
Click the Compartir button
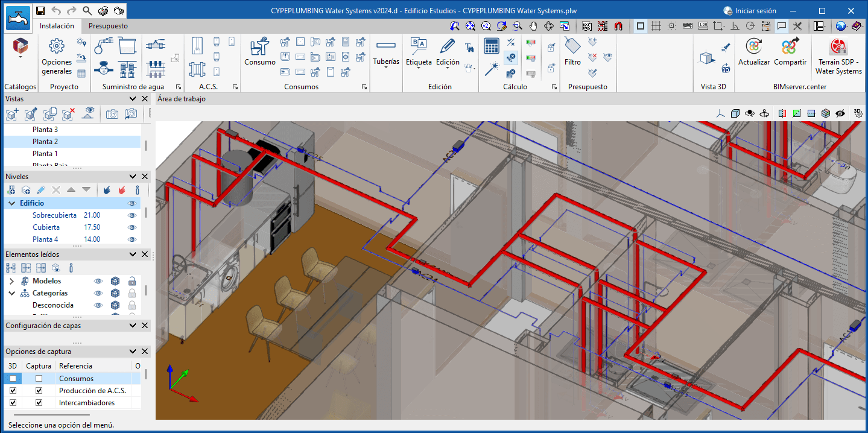coord(790,52)
